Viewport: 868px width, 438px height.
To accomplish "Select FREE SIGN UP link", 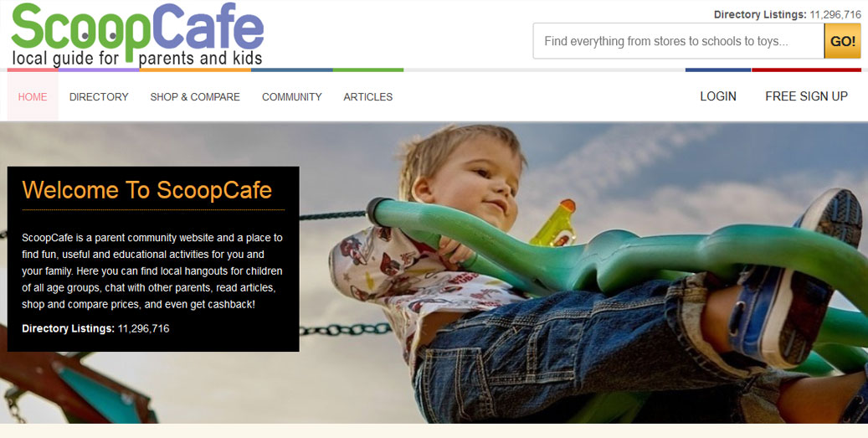I will click(807, 96).
